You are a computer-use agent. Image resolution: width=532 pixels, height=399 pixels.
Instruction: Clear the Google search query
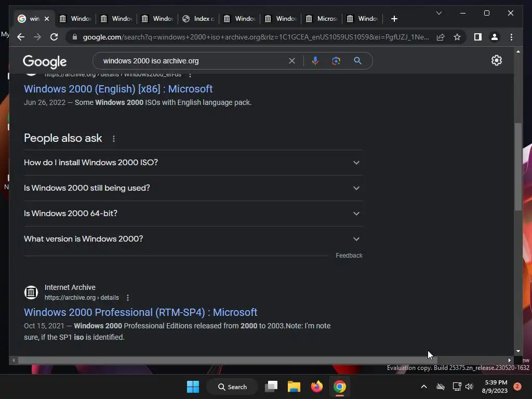(x=292, y=61)
